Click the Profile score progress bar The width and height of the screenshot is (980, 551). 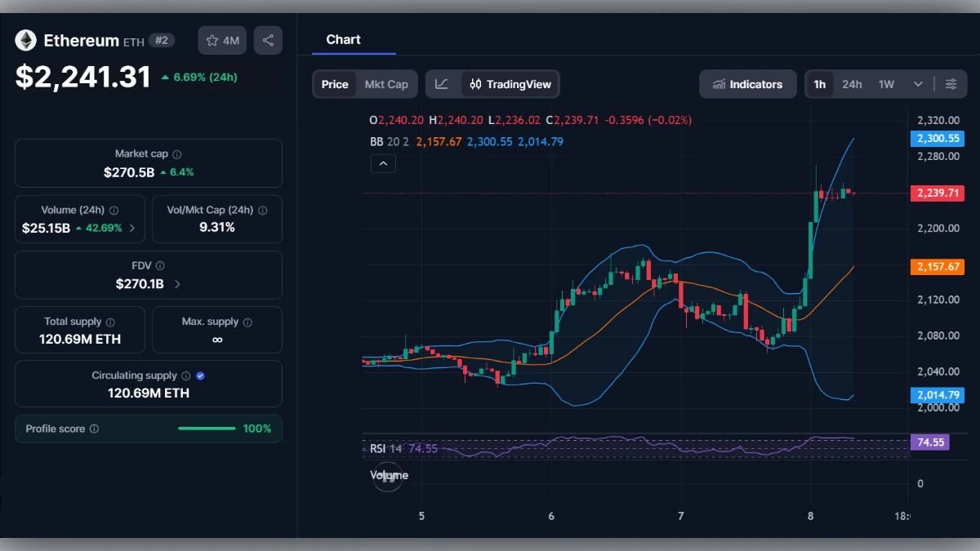pyautogui.click(x=207, y=427)
